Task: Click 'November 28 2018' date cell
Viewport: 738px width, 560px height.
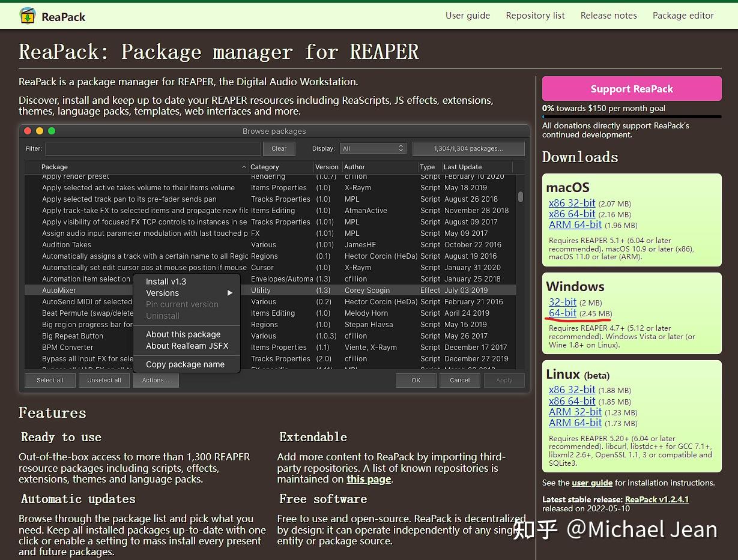Action: pos(476,211)
